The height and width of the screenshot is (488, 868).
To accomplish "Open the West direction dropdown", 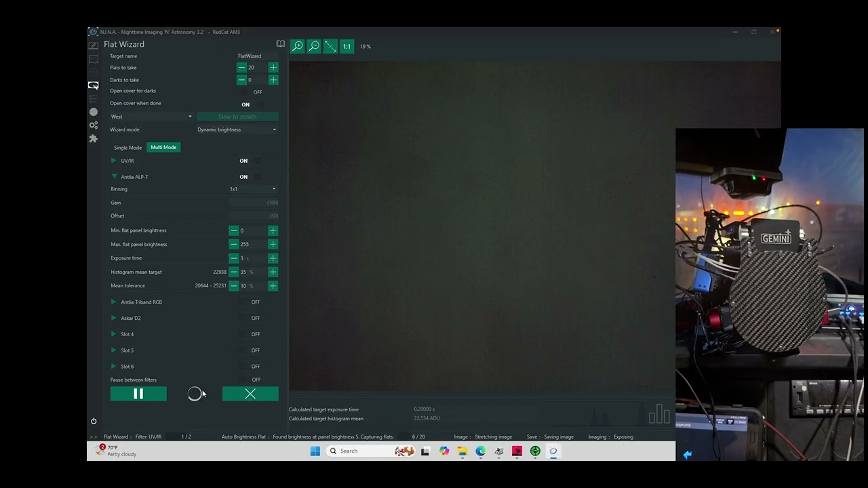I will point(151,117).
